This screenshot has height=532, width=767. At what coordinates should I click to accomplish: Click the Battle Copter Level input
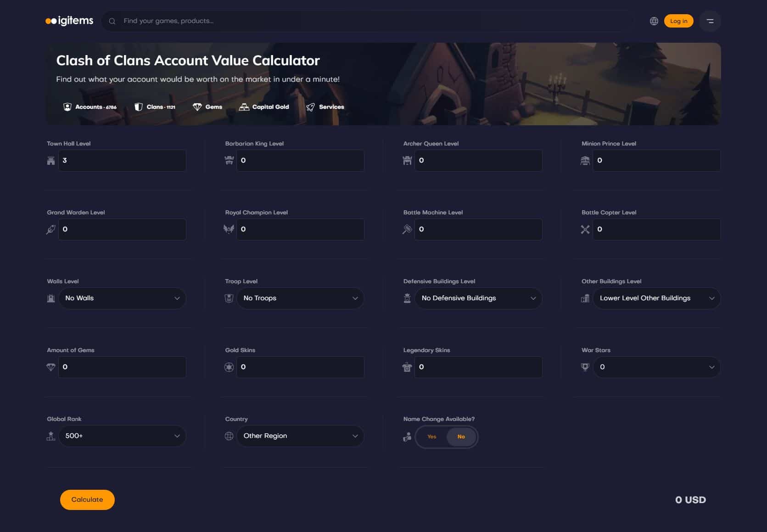656,230
